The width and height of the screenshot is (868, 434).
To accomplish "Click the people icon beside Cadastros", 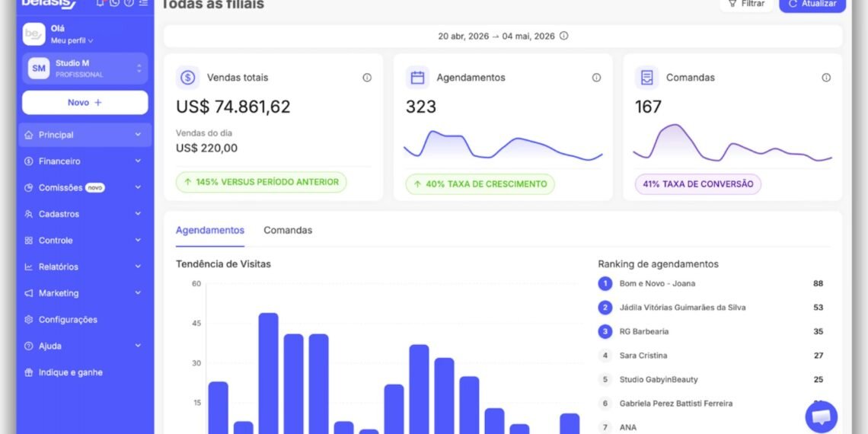I will tap(29, 214).
